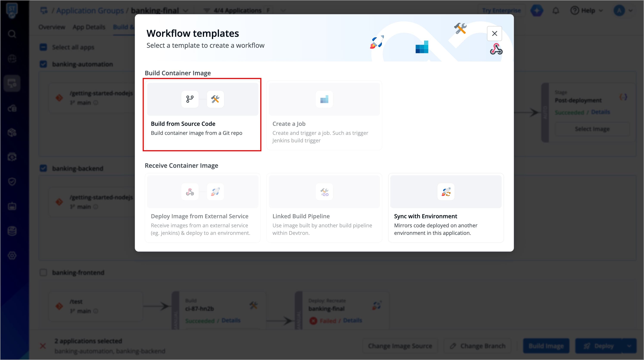Expand the Deploy button dropdown arrow
644x360 pixels.
[629, 346]
